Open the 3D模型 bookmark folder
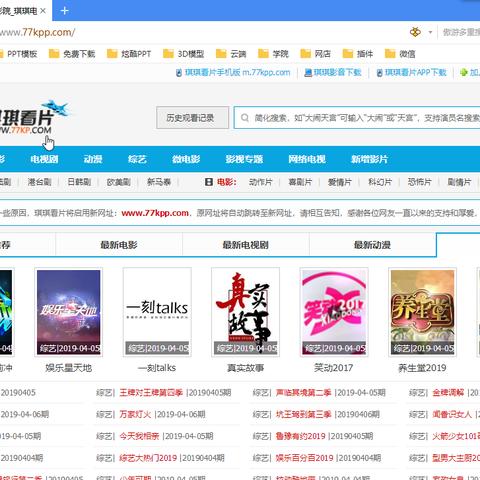 coord(183,54)
